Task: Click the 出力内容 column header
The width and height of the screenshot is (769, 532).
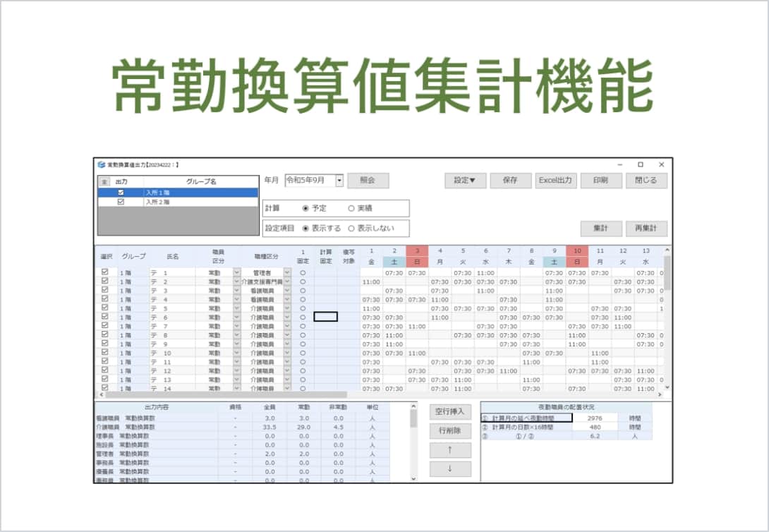Action: click(x=157, y=407)
